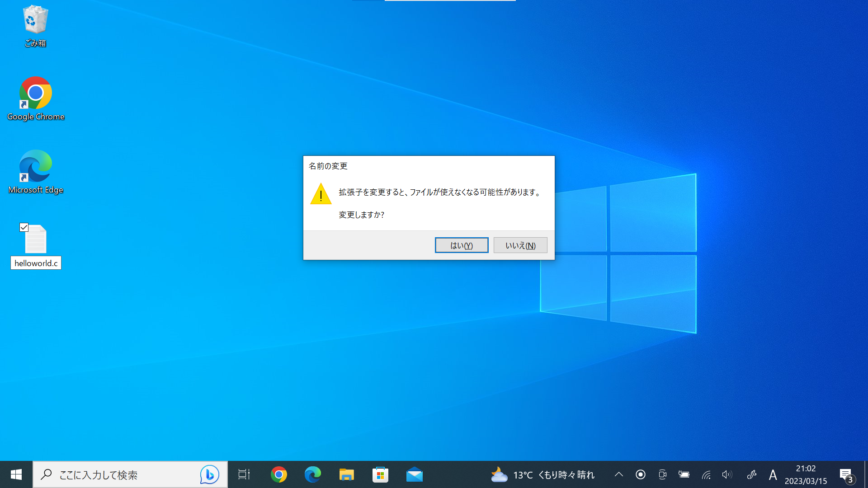Screen dimensions: 868x488
Task: Click the helloworld.c file icon
Action: click(36, 239)
